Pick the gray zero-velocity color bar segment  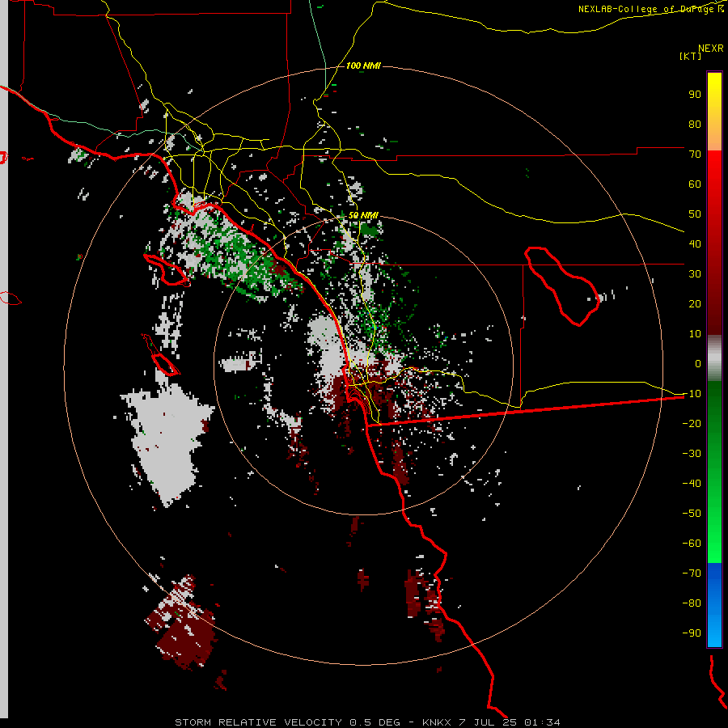click(714, 358)
